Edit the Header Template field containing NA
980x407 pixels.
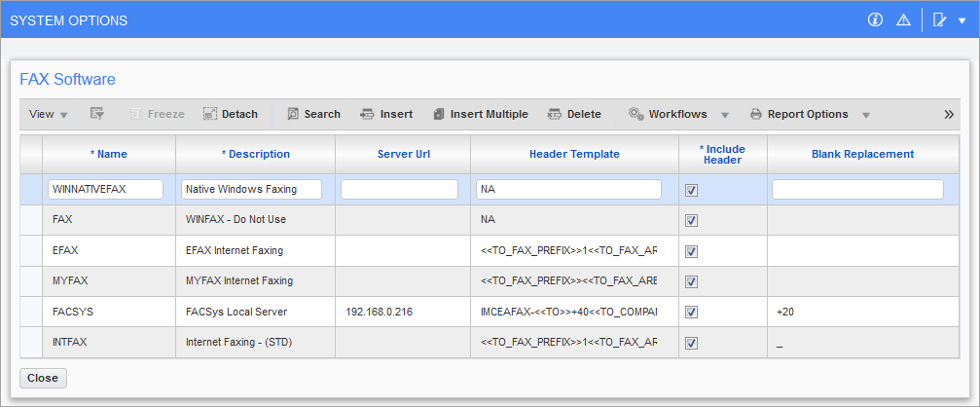point(568,190)
